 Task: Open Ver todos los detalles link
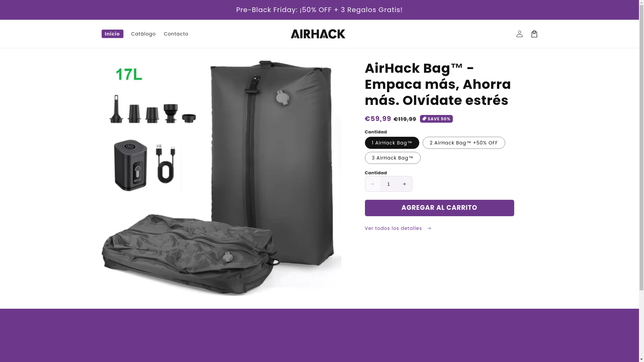point(398,228)
